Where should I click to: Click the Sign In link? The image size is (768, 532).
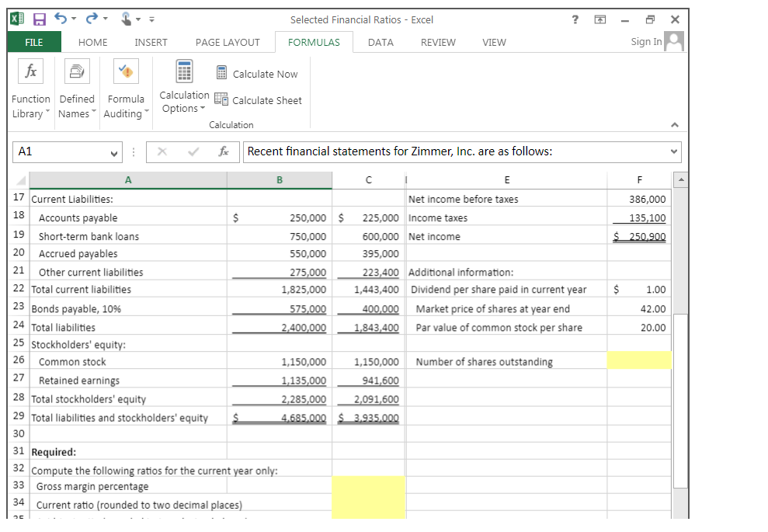[x=646, y=42]
